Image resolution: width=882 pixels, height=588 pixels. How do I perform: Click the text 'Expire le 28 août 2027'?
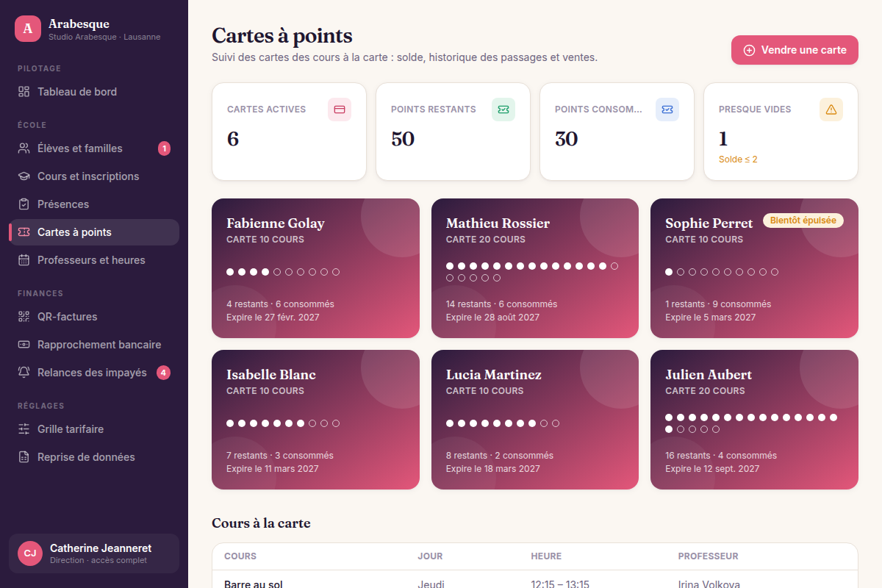492,318
